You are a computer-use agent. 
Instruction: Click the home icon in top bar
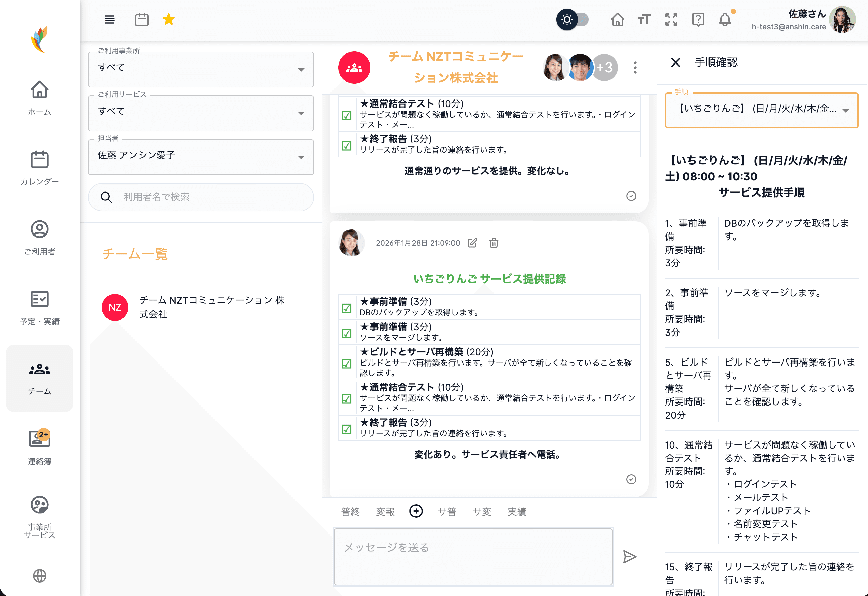[x=617, y=19]
